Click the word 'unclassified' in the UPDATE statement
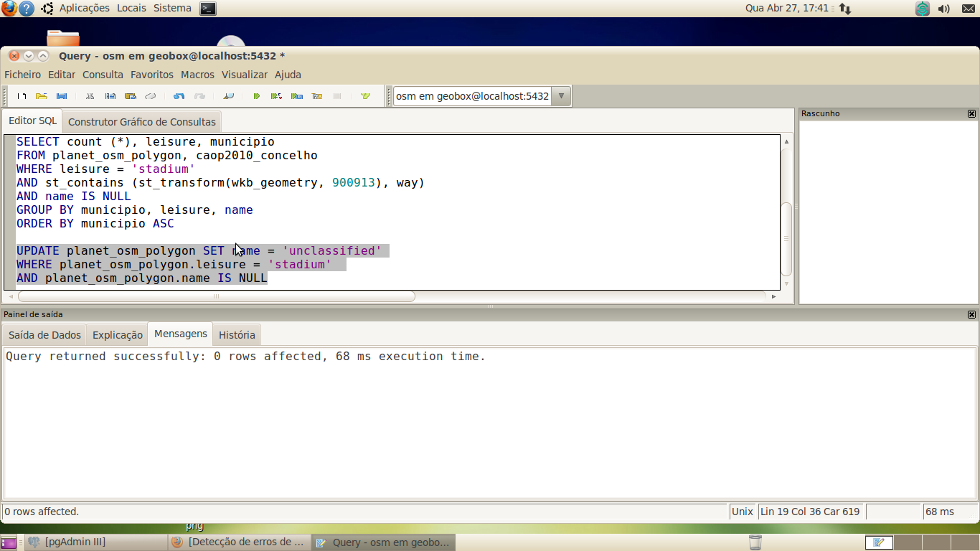Image resolution: width=980 pixels, height=551 pixels. [x=331, y=251]
